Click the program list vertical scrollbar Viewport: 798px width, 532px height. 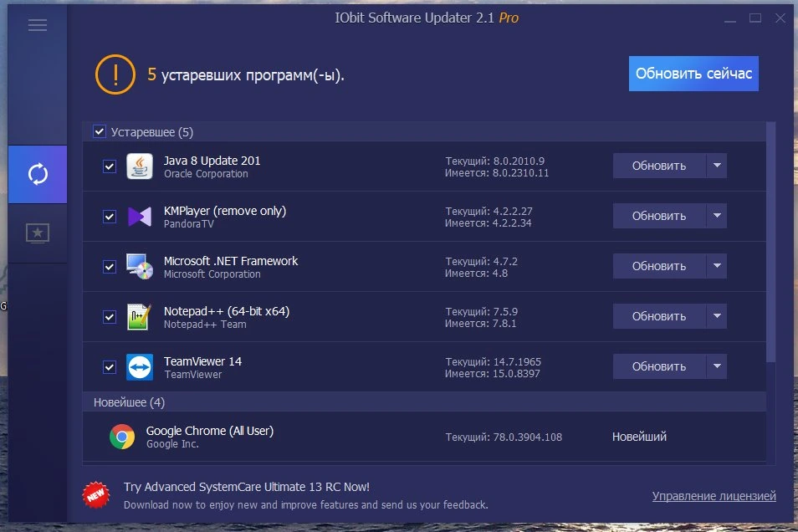pos(771,242)
